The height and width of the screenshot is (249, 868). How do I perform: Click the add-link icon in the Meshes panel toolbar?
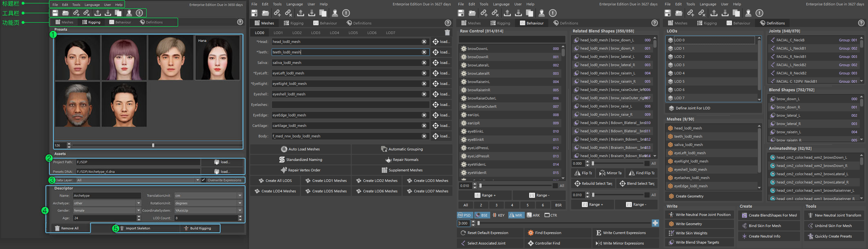[x=277, y=13]
